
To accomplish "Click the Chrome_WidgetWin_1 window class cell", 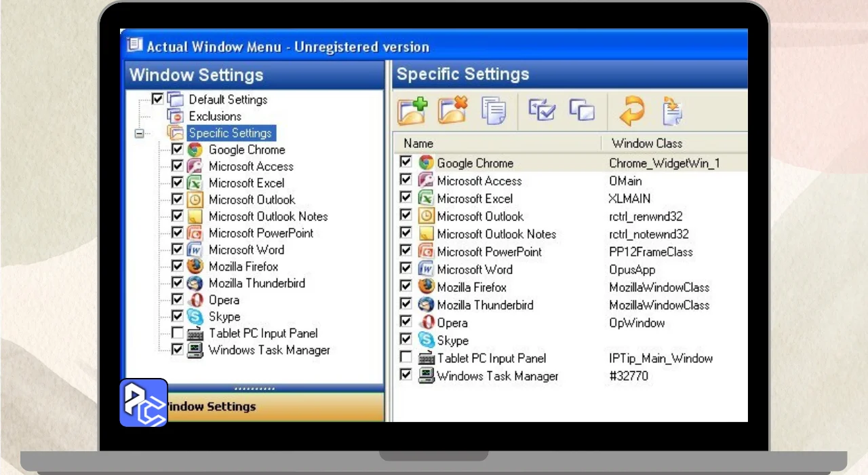I will click(x=665, y=164).
